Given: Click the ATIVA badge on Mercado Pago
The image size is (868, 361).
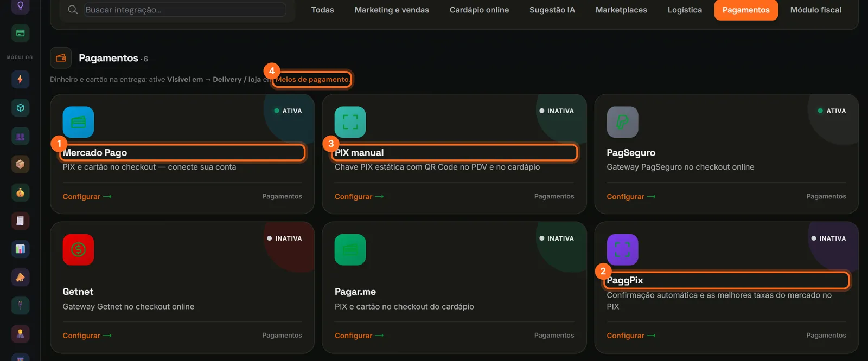Looking at the screenshot, I should coord(288,111).
